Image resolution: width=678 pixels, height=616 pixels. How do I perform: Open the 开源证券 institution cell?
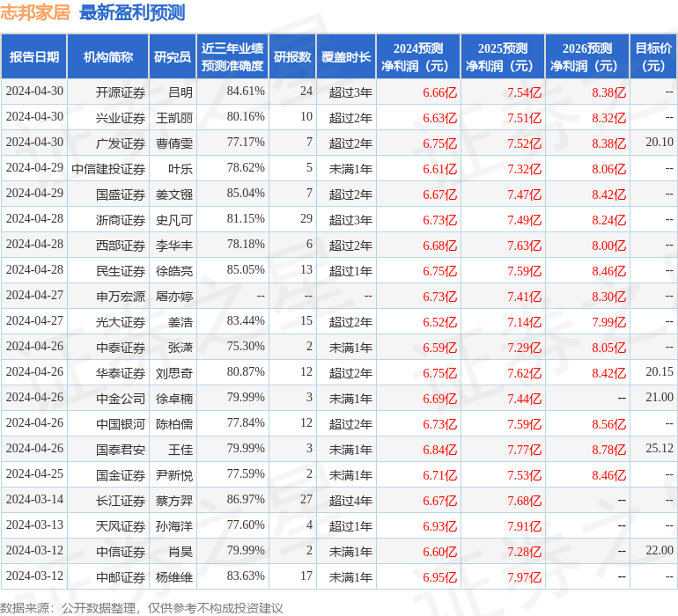coord(121,92)
